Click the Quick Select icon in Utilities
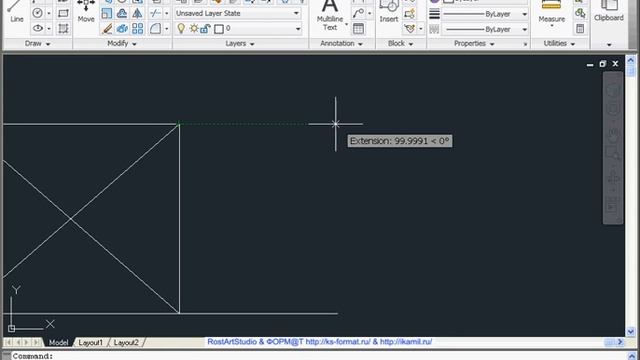640x360 pixels. coord(580,13)
